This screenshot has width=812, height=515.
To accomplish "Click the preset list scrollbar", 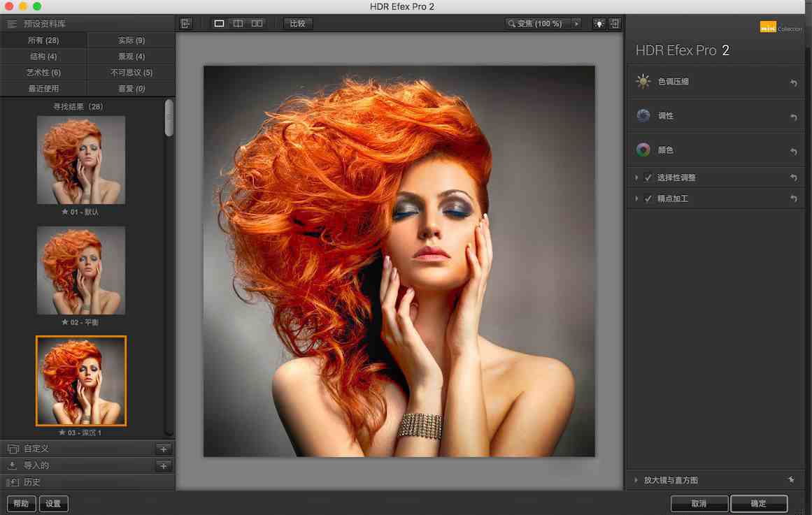I will pos(169,119).
